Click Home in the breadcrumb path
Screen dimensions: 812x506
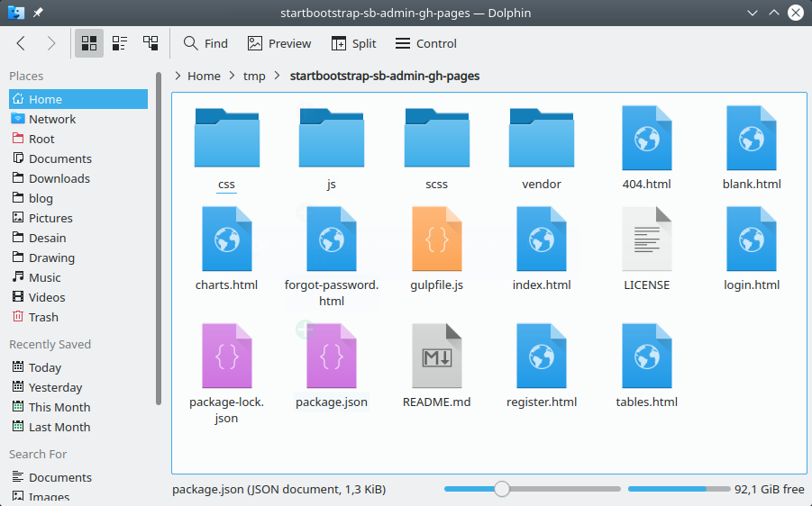(x=204, y=76)
